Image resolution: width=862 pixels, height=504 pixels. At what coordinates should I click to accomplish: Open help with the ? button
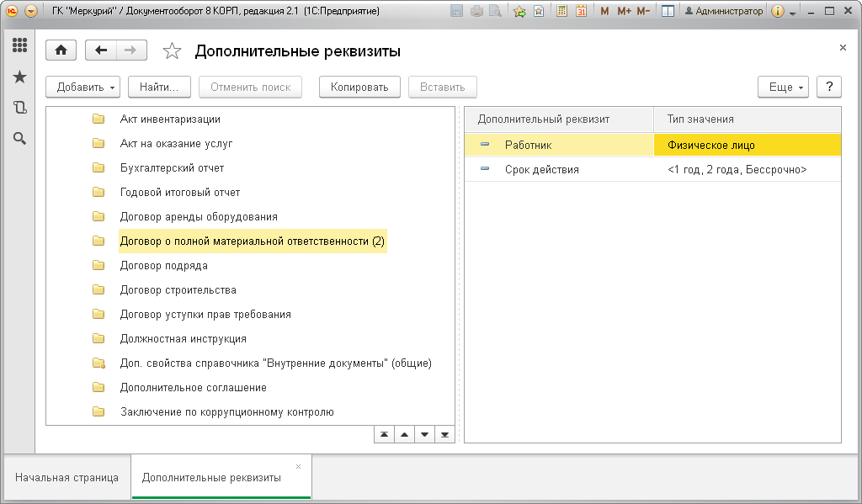coord(829,87)
